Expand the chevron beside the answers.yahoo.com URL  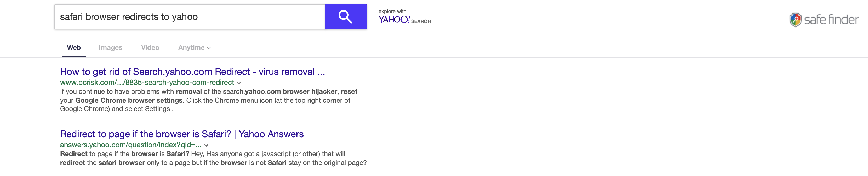point(206,145)
